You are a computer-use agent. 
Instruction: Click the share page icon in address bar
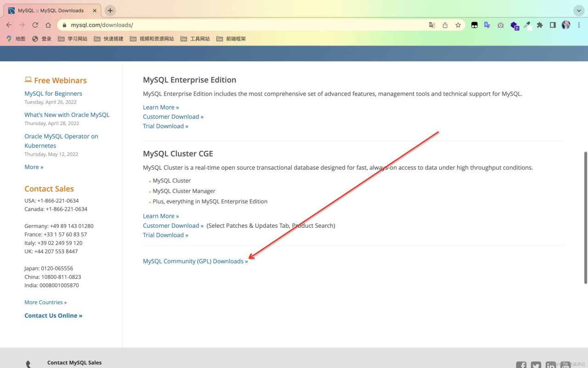(x=445, y=25)
